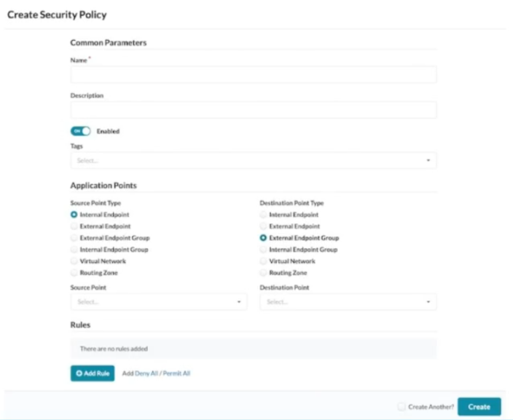Click the Add Rule button
This screenshot has width=513, height=420.
pos(93,373)
